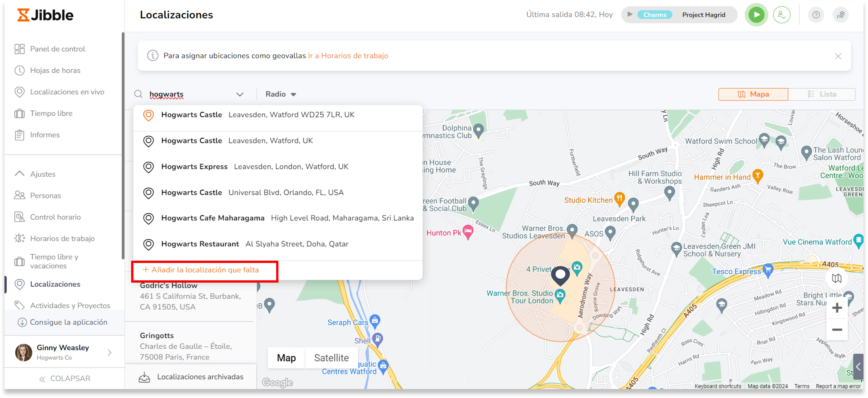Toggle map to Satellite imagery
Viewport: 868px width, 398px height.
(x=331, y=358)
